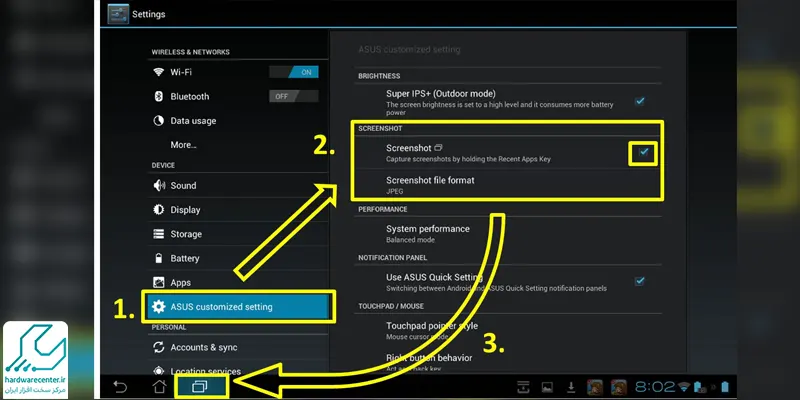Screen dimensions: 800x400
Task: Select the Storage label in sidebar
Action: [x=186, y=234]
